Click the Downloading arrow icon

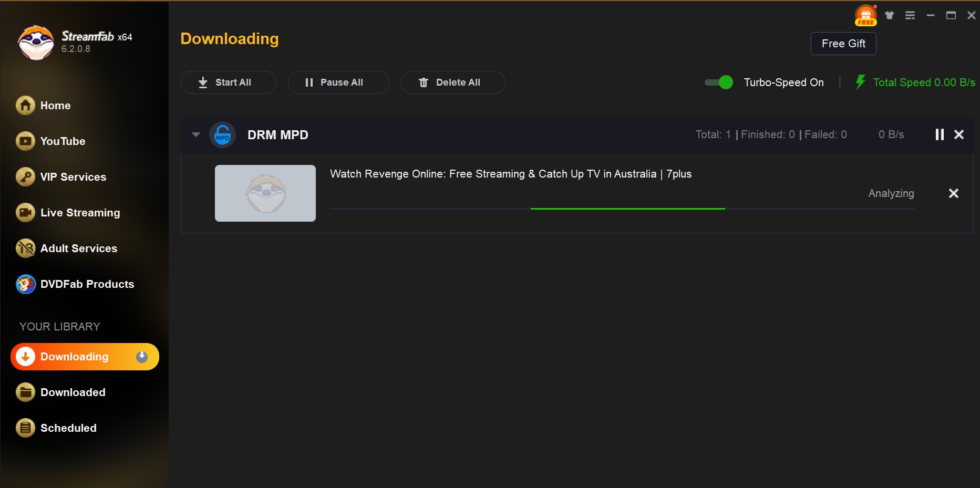point(25,357)
